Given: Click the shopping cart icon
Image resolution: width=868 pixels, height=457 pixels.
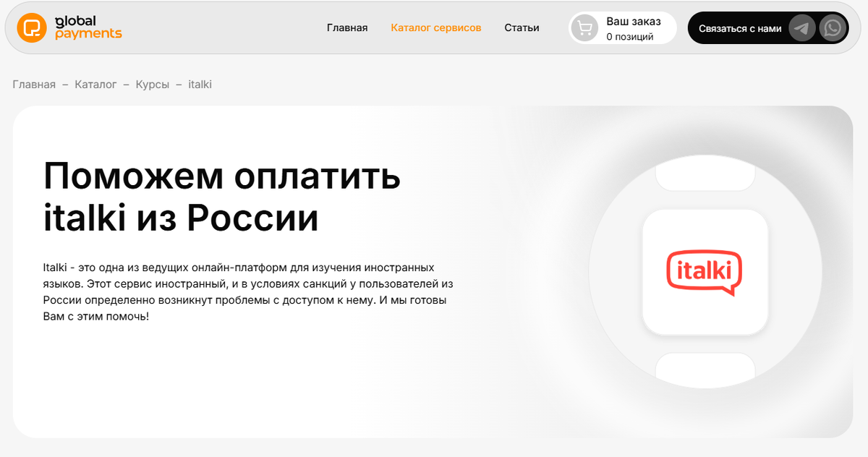Looking at the screenshot, I should 584,28.
